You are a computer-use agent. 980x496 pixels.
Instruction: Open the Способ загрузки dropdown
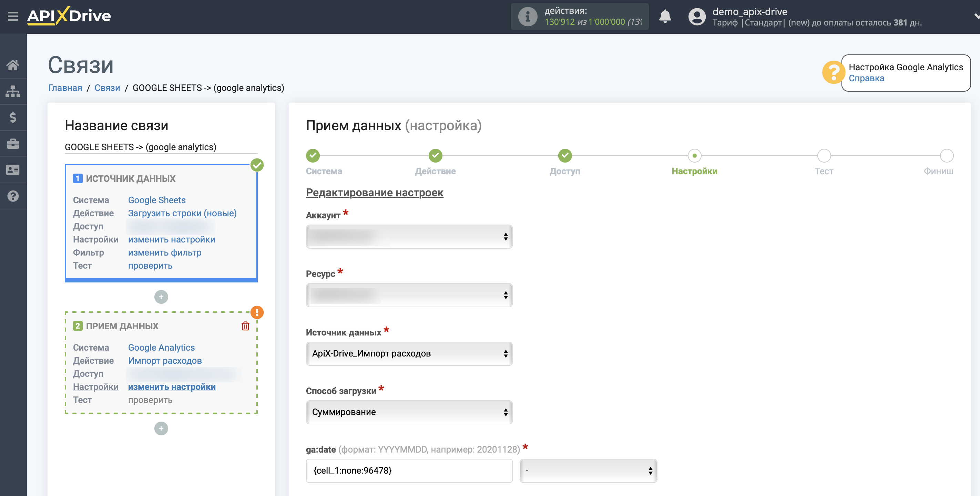(409, 412)
